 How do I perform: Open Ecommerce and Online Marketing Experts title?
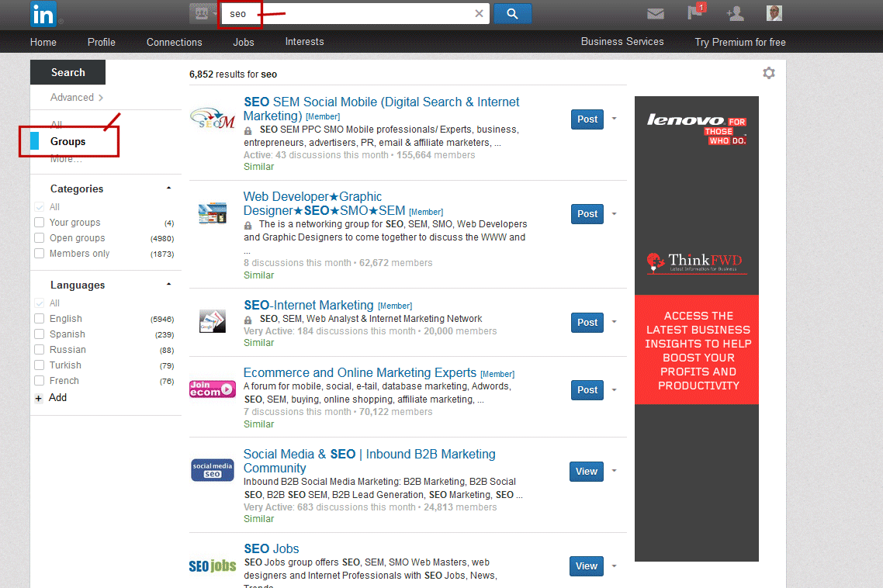coord(360,373)
